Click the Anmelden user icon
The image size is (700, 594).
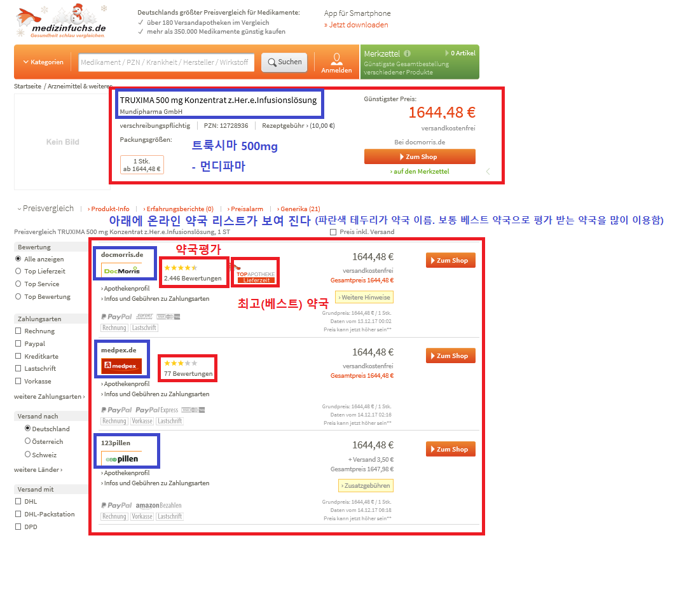336,59
